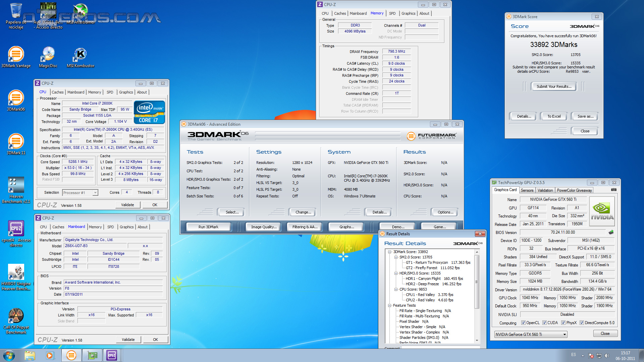Open Windows Media Player taskbar icon

50,356
